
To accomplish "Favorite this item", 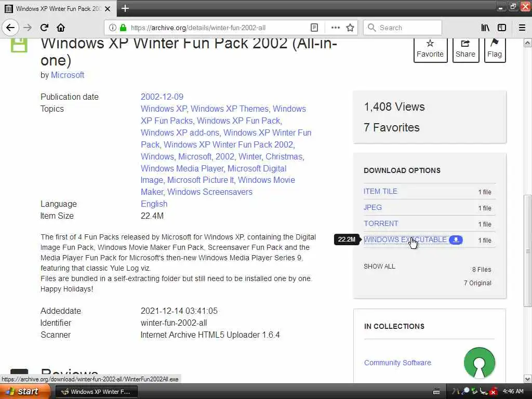I will pyautogui.click(x=430, y=49).
